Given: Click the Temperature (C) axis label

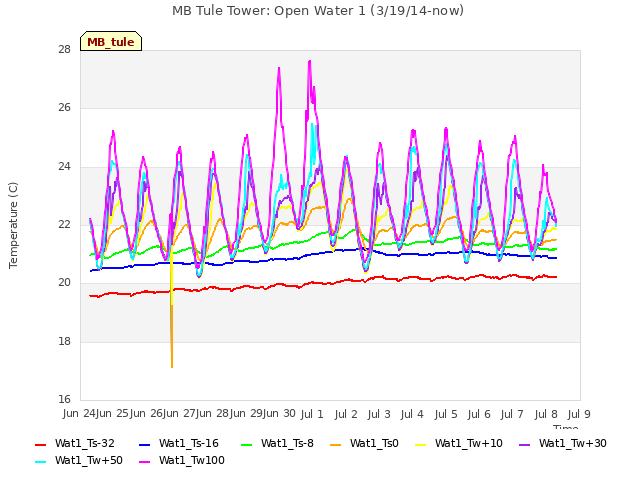Looking at the screenshot, I should tap(13, 225).
